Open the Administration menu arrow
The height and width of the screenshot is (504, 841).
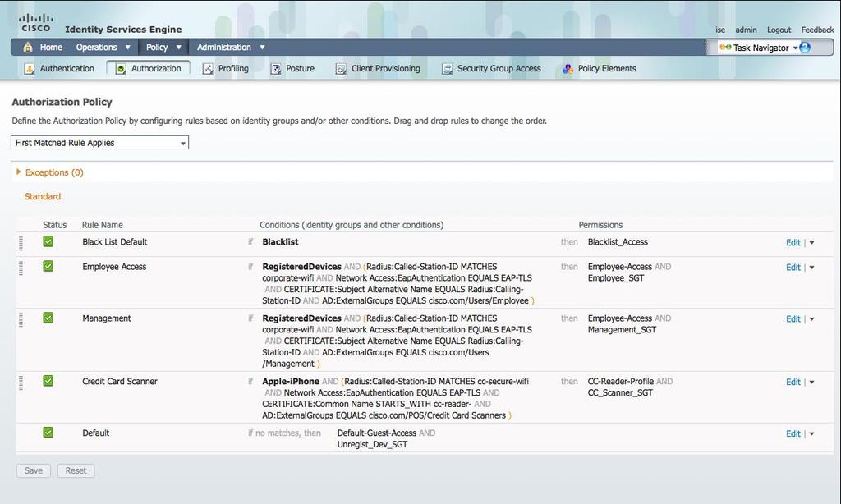(x=262, y=47)
